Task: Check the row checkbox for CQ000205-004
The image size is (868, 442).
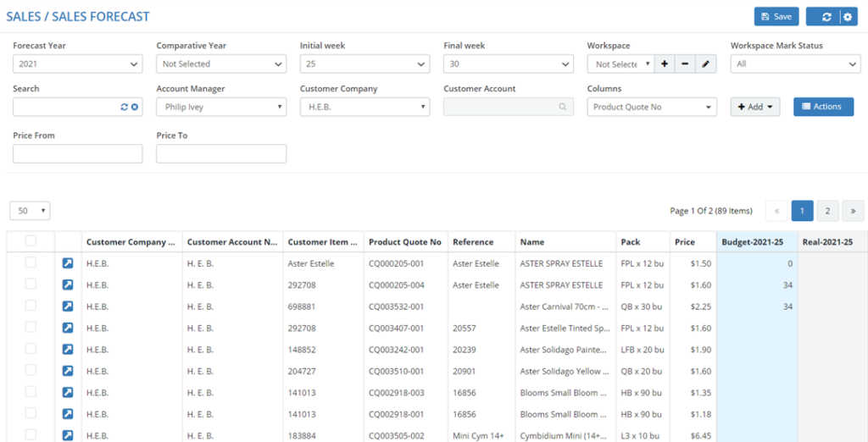Action: coord(31,284)
